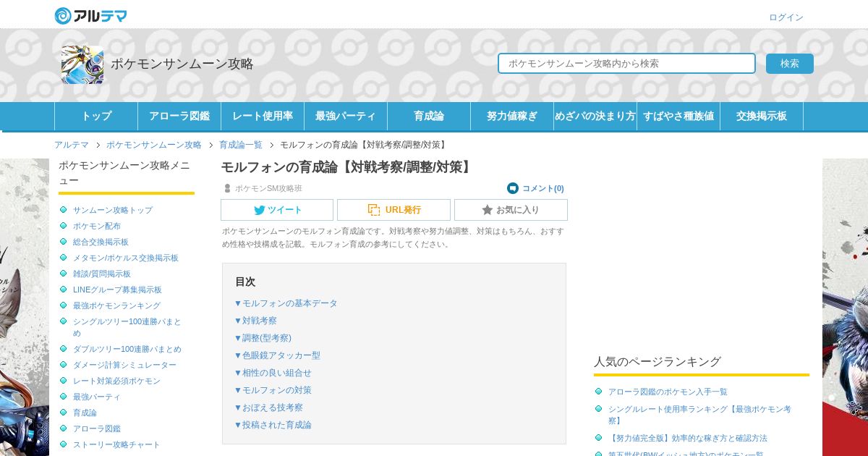Open 育成論 sidebar menu link
This screenshot has width=868, height=456.
point(85,413)
